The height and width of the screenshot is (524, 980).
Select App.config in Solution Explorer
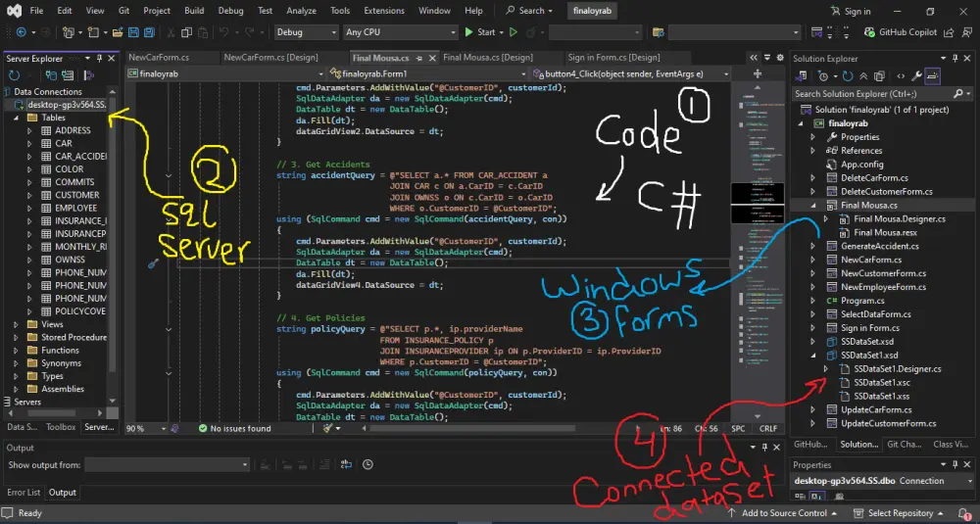click(861, 165)
